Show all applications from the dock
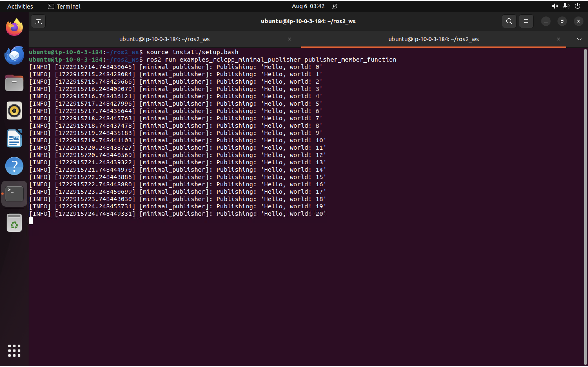Screen dimensions: 588x367 click(14, 350)
